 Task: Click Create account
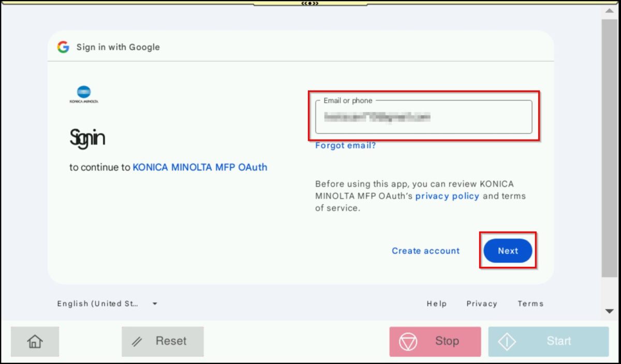click(425, 251)
